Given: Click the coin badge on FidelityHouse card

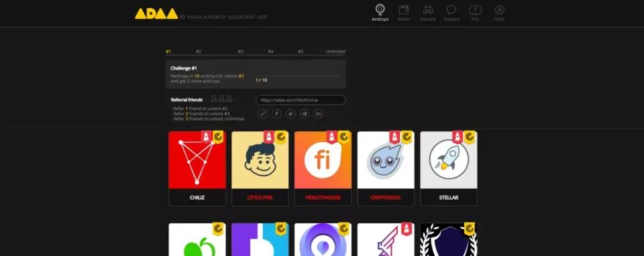Looking at the screenshot, I should (x=343, y=137).
